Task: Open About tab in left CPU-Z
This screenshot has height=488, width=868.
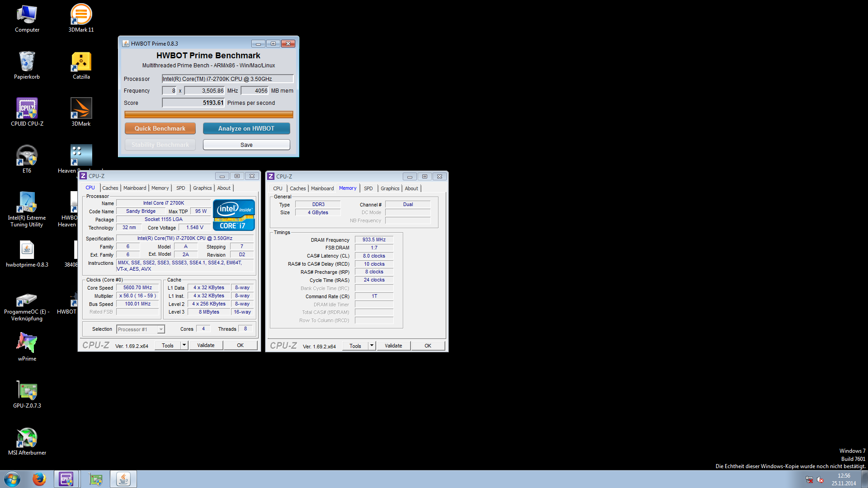Action: click(x=224, y=188)
